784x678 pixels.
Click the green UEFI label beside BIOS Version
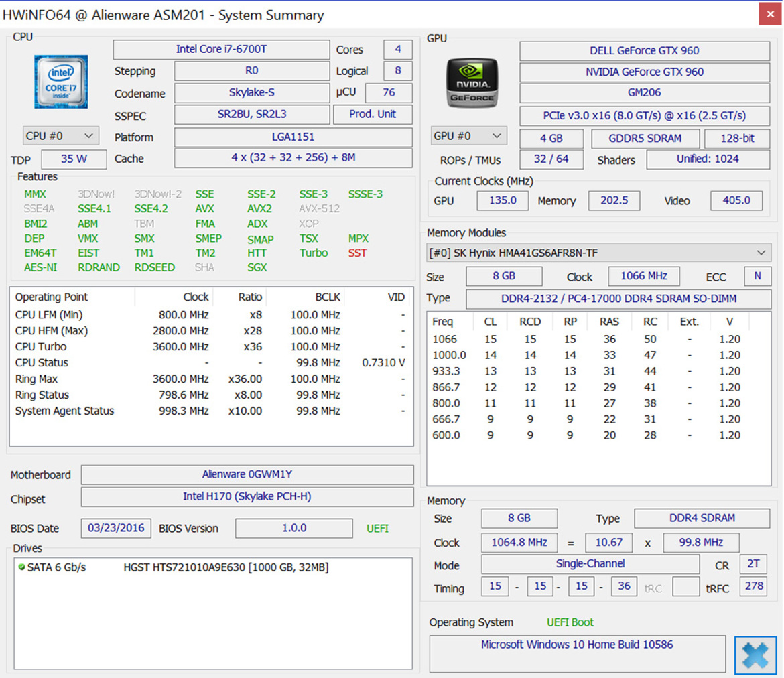pos(377,529)
